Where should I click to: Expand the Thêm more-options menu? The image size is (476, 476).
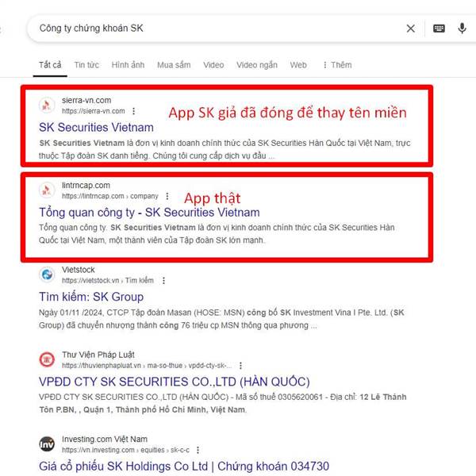tap(337, 65)
